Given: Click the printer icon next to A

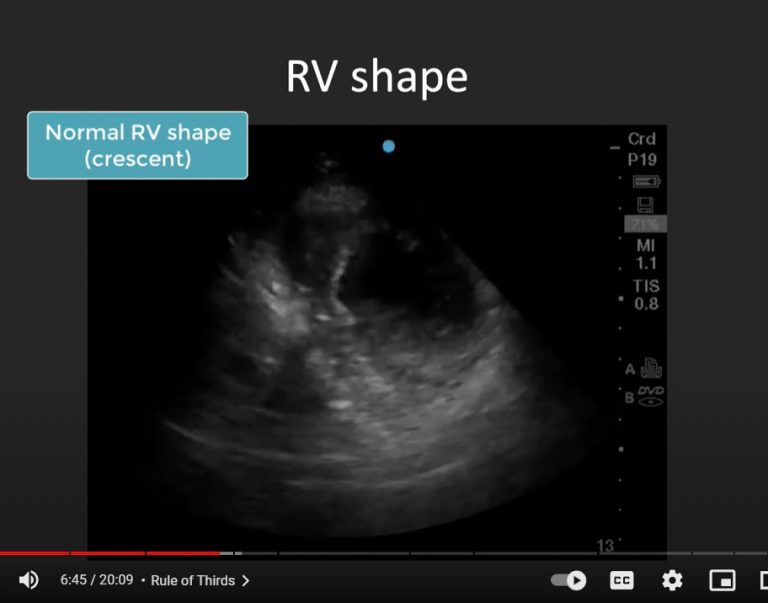Looking at the screenshot, I should pyautogui.click(x=651, y=368).
